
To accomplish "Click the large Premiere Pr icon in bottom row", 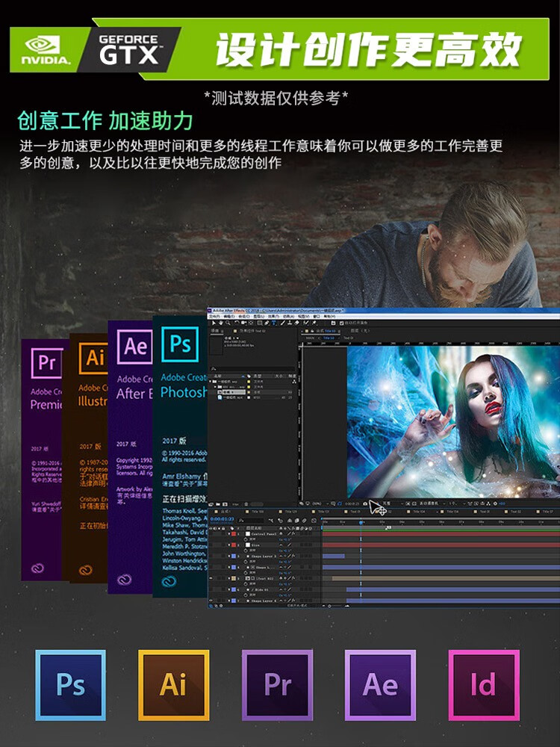I will [x=277, y=685].
